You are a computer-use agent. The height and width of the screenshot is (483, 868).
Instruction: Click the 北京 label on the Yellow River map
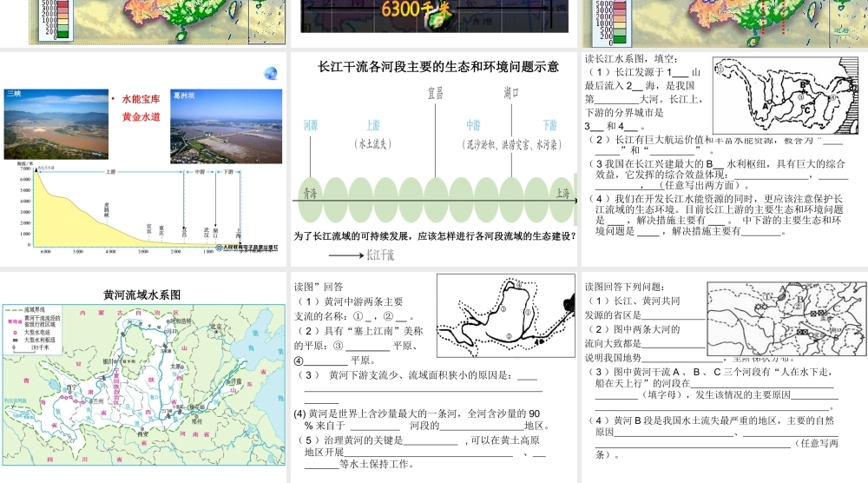click(216, 327)
